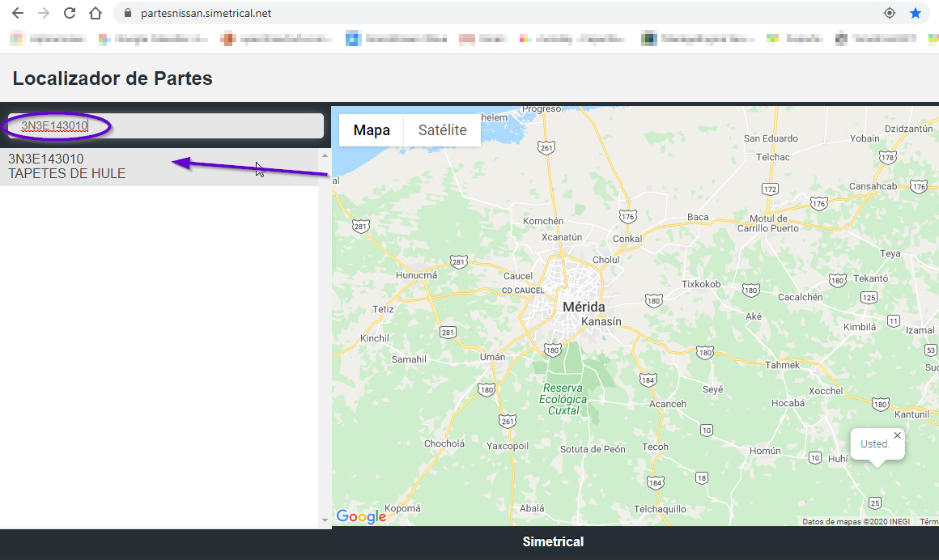The image size is (939, 560).
Task: Click the Conkal town label
Action: (627, 239)
